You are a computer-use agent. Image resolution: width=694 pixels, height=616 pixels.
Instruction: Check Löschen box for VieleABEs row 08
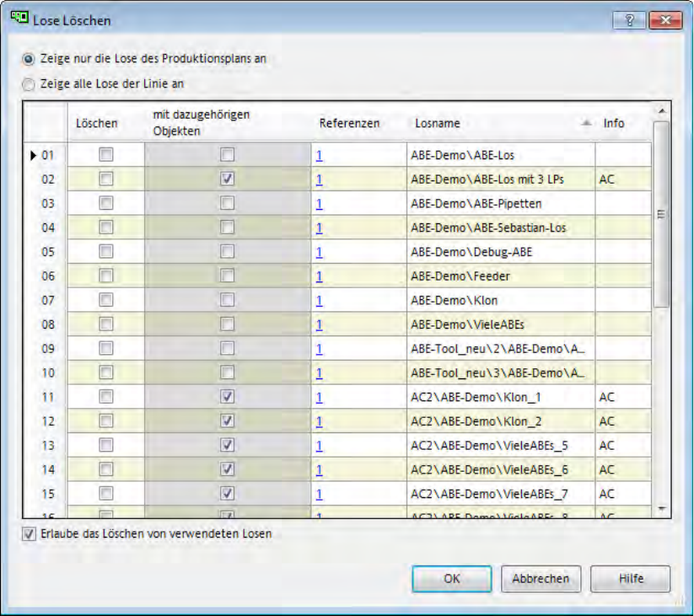pos(105,324)
